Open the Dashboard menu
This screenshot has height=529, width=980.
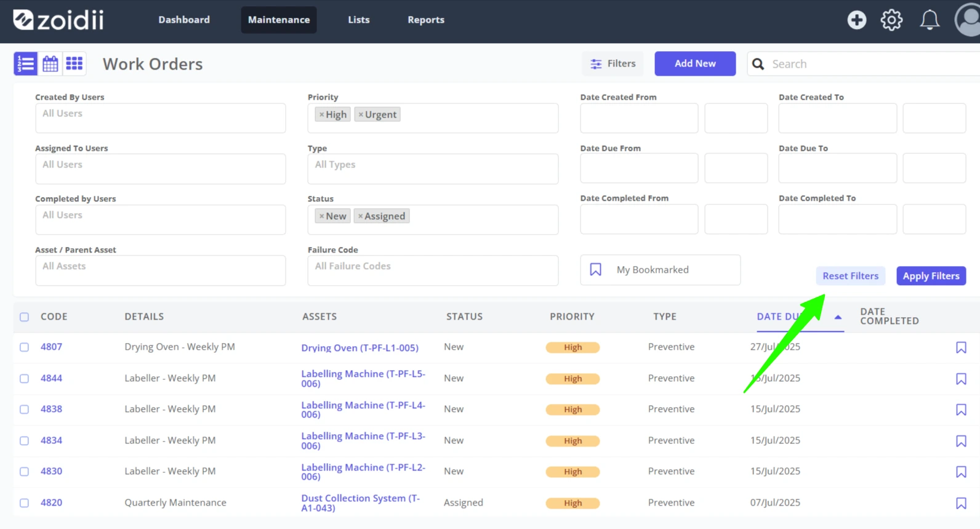point(184,20)
